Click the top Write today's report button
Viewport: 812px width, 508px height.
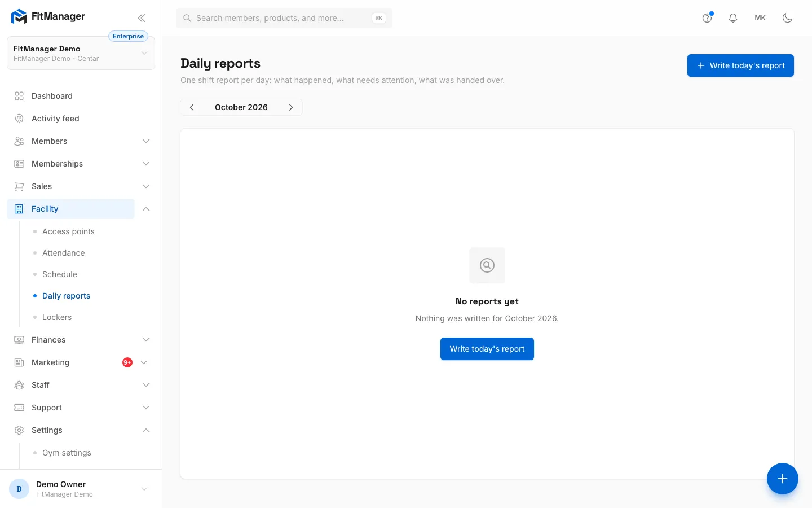(x=740, y=65)
